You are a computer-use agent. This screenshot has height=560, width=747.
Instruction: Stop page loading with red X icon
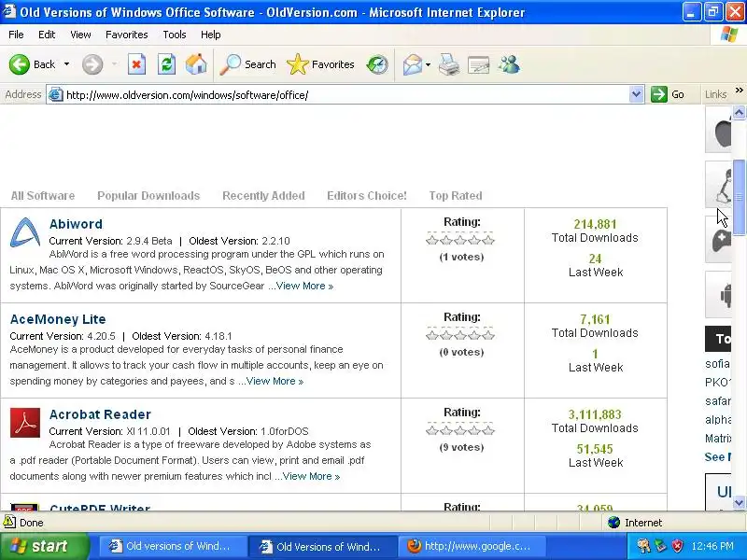pos(136,64)
